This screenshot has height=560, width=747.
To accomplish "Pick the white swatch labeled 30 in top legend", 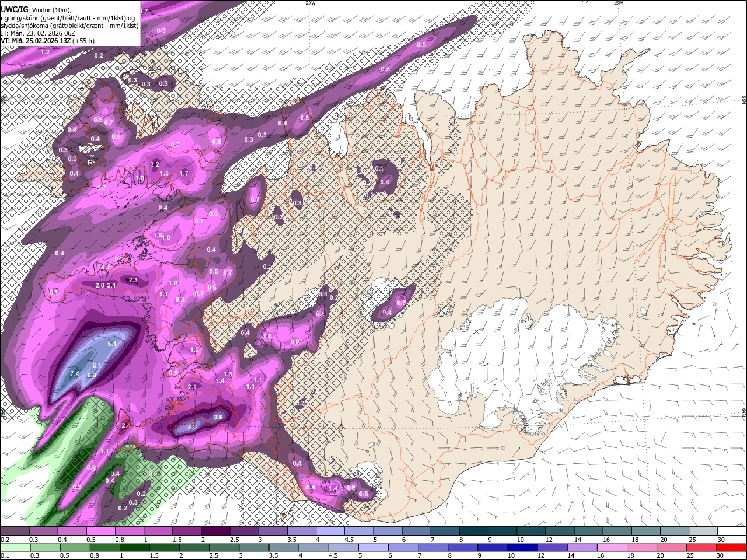I will [x=732, y=531].
